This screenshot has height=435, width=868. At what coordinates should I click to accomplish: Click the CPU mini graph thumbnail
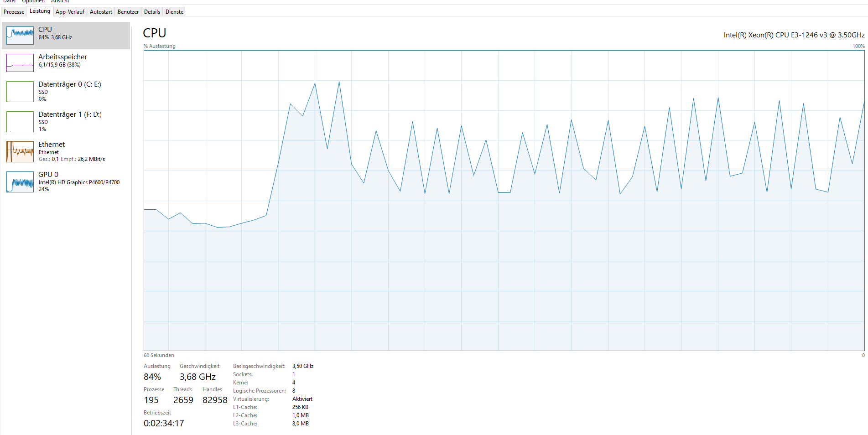click(20, 36)
